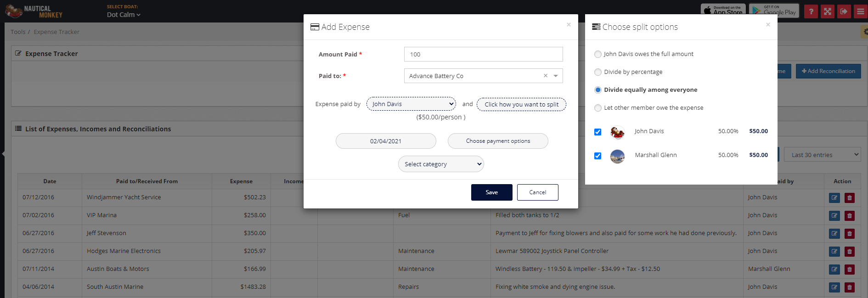
Task: Delete the South Austin Marine expense
Action: (850, 287)
